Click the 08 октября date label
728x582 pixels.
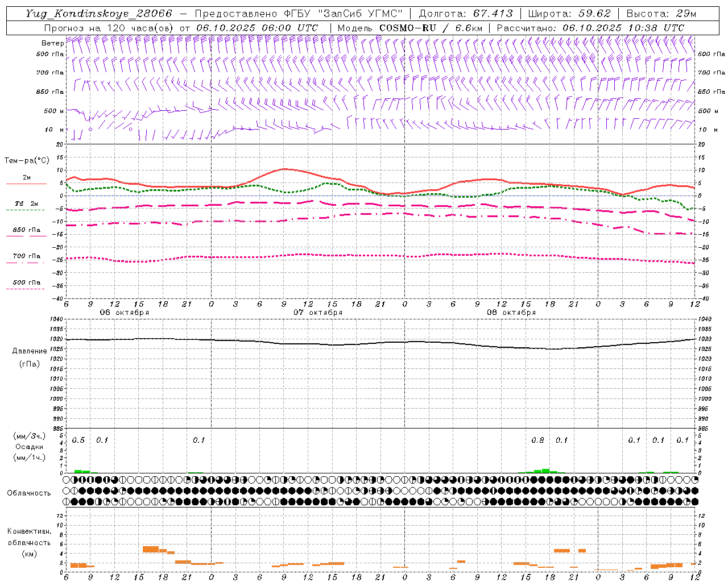(x=511, y=313)
